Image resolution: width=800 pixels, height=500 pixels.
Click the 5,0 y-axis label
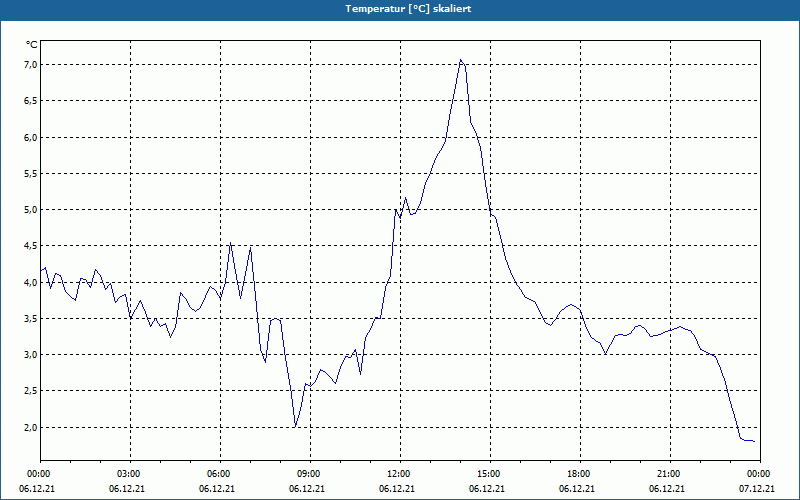(31, 210)
